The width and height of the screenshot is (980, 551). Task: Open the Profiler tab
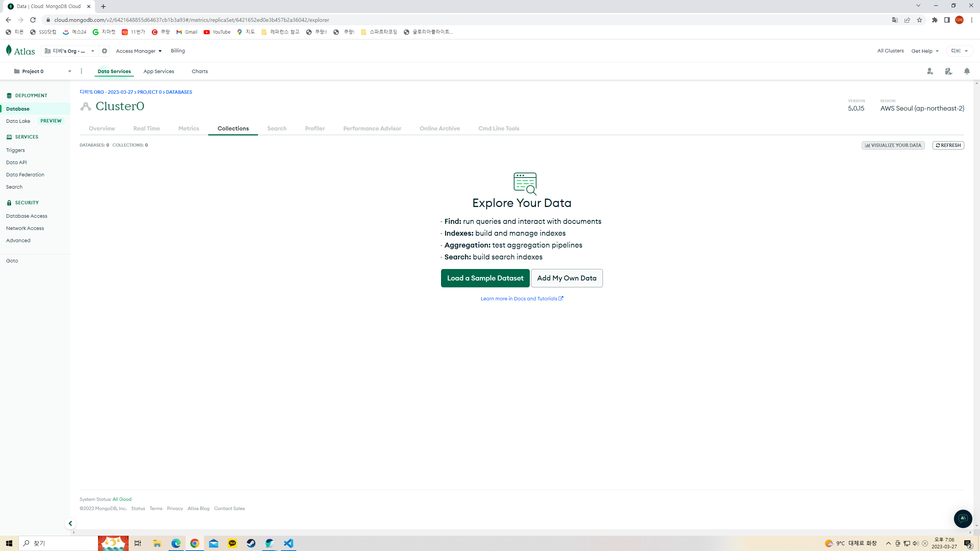(x=315, y=129)
